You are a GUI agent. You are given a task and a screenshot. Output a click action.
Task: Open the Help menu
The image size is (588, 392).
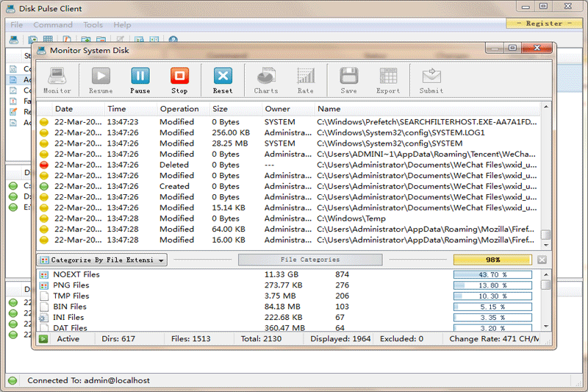pos(122,25)
